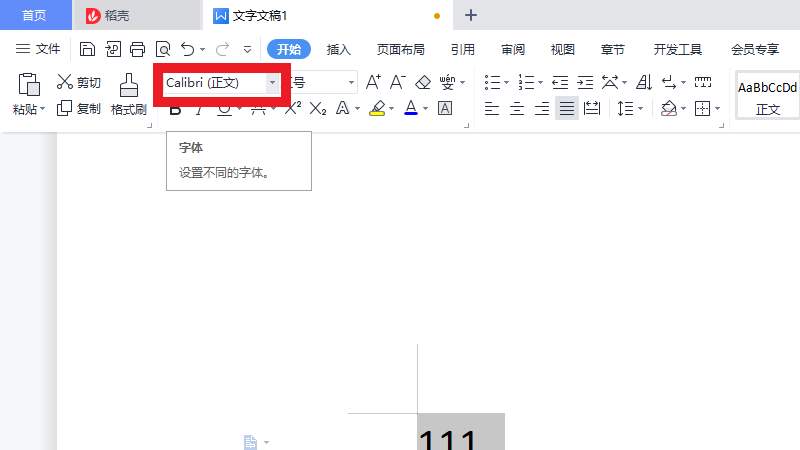Open Print Preview from quick toolbar
This screenshot has width=800, height=450.
tap(162, 49)
